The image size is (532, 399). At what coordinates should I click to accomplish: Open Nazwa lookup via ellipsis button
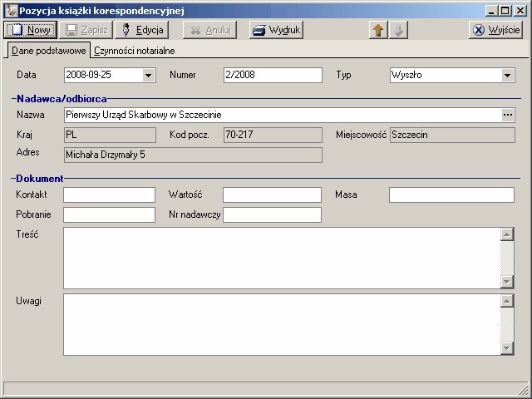[508, 115]
